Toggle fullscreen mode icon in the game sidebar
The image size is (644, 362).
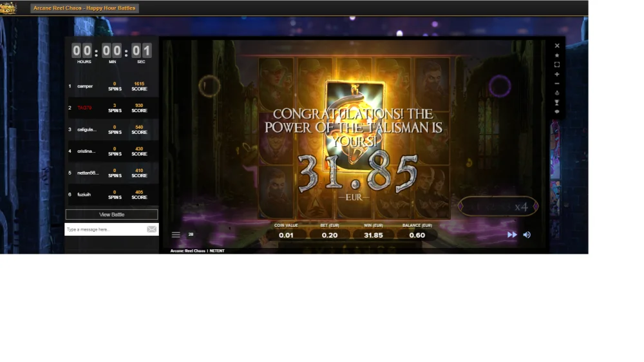click(x=557, y=64)
